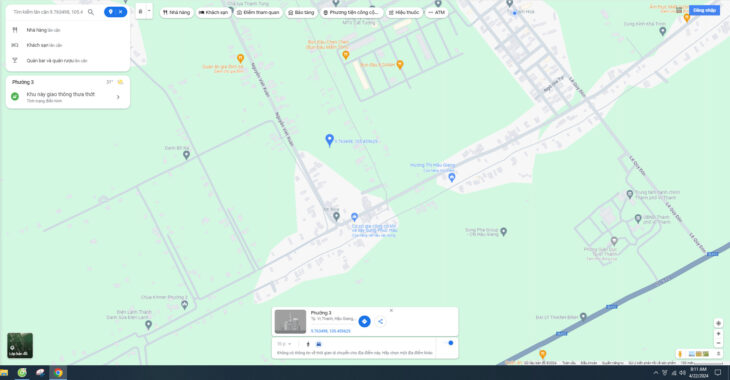Open Chrome from the Windows taskbar
This screenshot has width=730, height=380.
point(58,373)
